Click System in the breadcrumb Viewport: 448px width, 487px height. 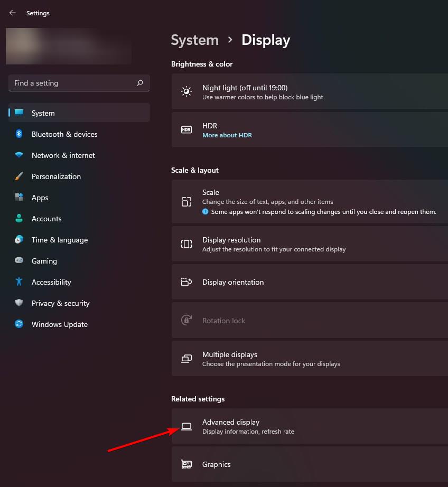195,40
